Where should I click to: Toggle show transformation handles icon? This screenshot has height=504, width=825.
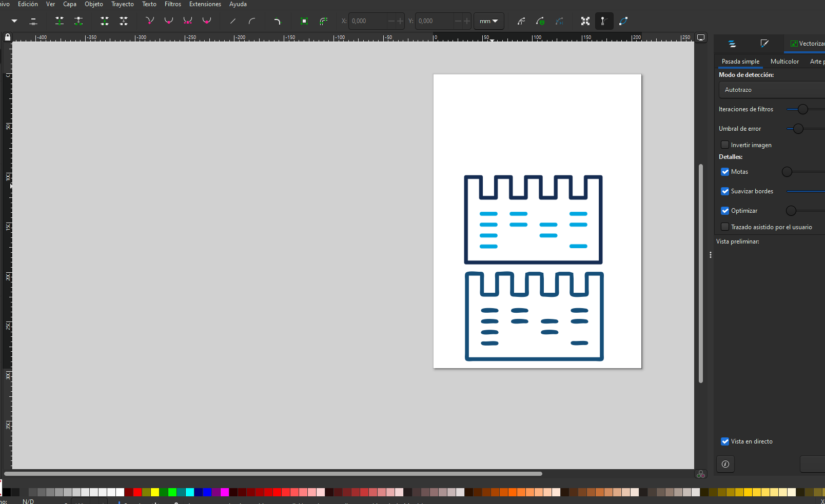point(585,21)
